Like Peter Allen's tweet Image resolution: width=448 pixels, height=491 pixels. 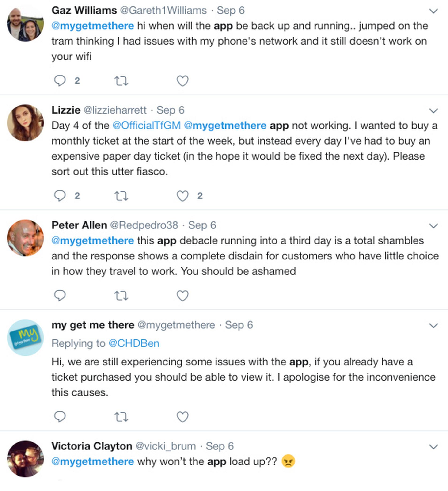[x=183, y=296]
